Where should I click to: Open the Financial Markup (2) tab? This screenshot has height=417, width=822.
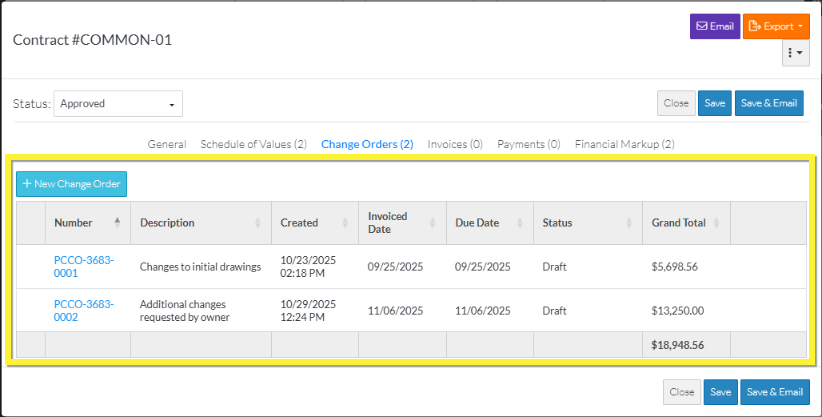tap(624, 144)
